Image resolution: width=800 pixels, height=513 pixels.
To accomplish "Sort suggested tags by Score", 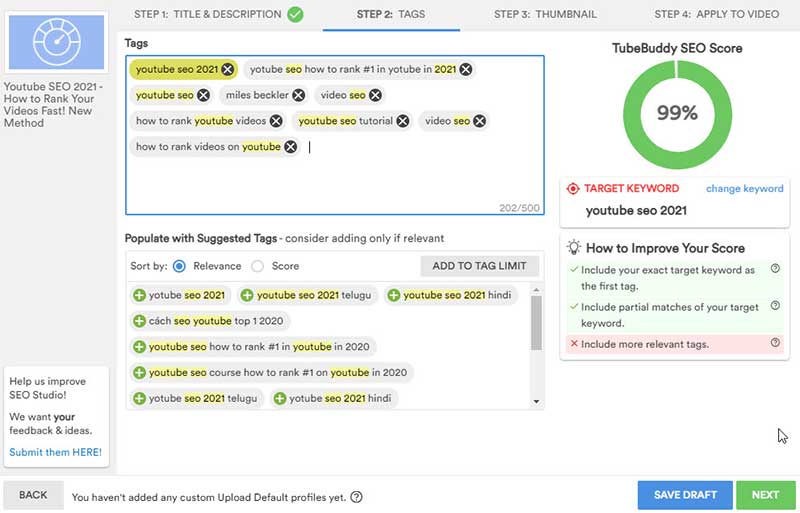I will pos(258,266).
